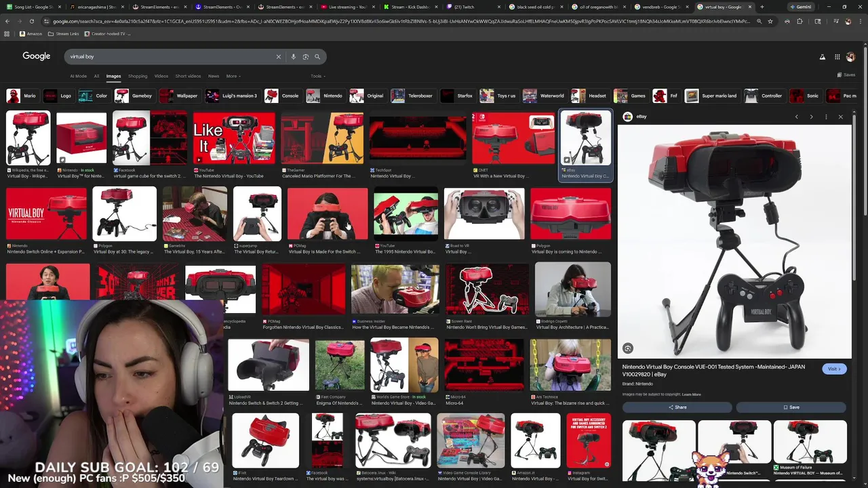Reload the page in browser toolbar
This screenshot has height=488, width=868.
[31, 21]
